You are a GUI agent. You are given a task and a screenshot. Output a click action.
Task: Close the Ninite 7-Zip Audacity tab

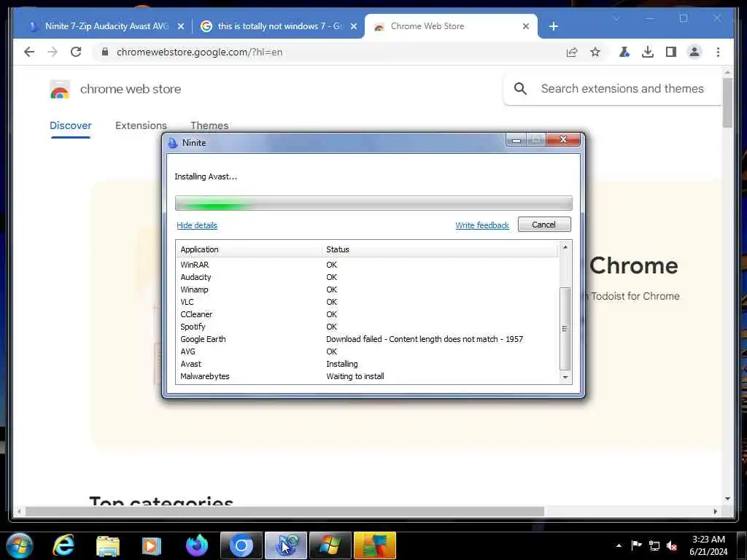(181, 26)
